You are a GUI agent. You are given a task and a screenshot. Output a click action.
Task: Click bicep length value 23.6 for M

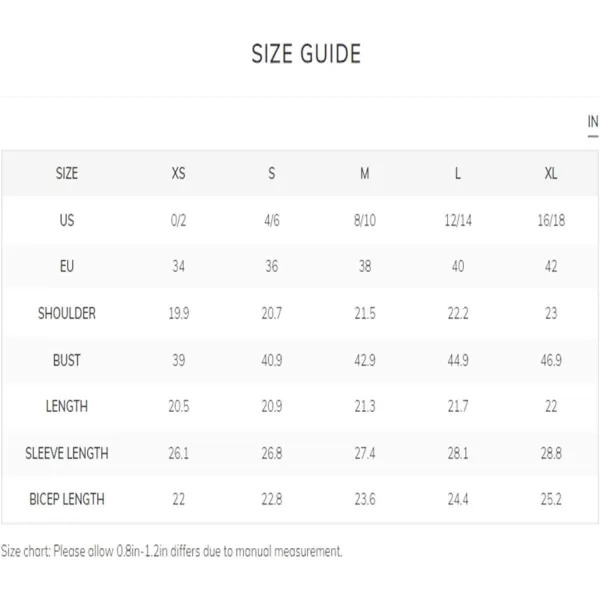click(365, 499)
